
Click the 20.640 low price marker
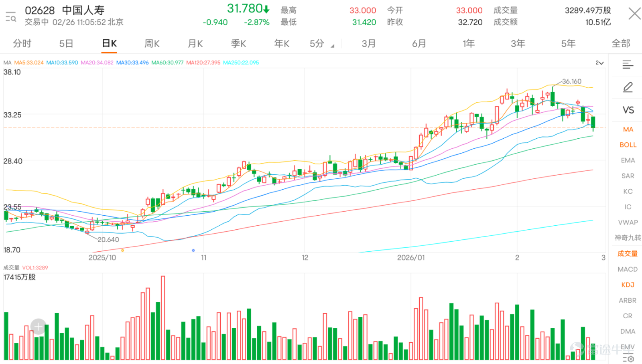pyautogui.click(x=108, y=240)
